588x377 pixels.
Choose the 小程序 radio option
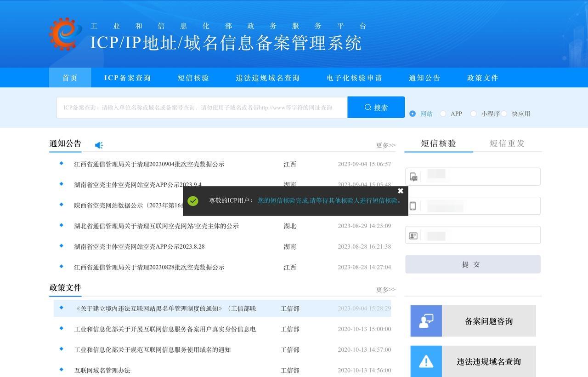[474, 114]
